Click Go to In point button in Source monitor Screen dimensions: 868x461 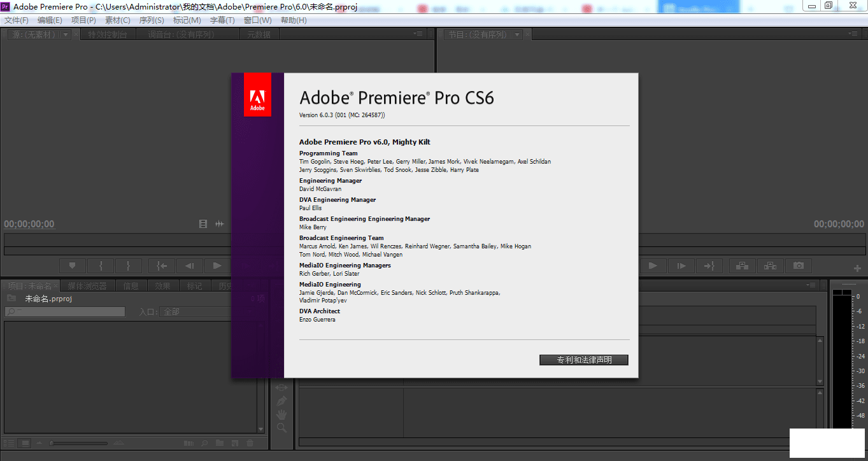[162, 266]
